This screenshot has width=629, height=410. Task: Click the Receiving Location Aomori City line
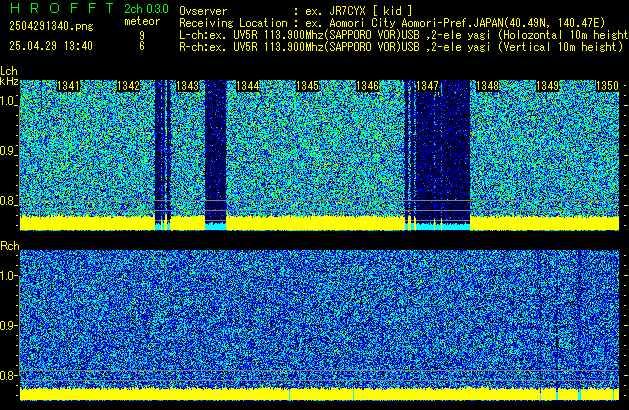coord(392,23)
